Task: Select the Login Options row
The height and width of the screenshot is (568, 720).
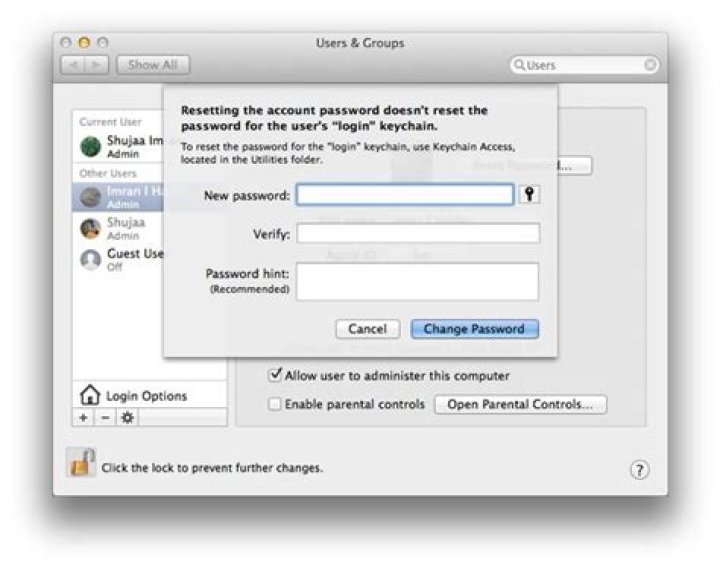Action: pyautogui.click(x=150, y=395)
